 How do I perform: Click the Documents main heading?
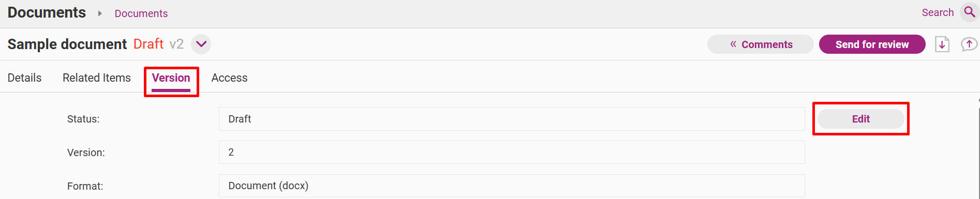tap(47, 12)
